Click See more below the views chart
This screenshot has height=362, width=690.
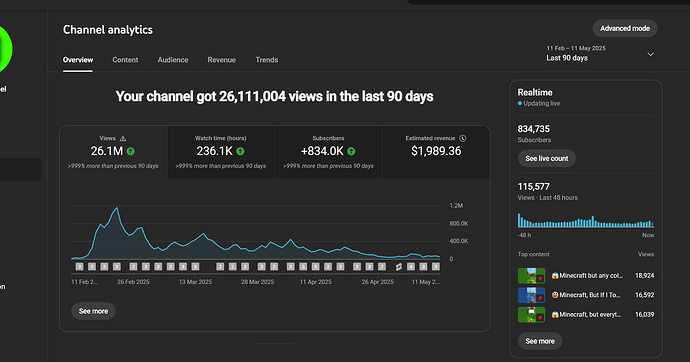coord(93,311)
